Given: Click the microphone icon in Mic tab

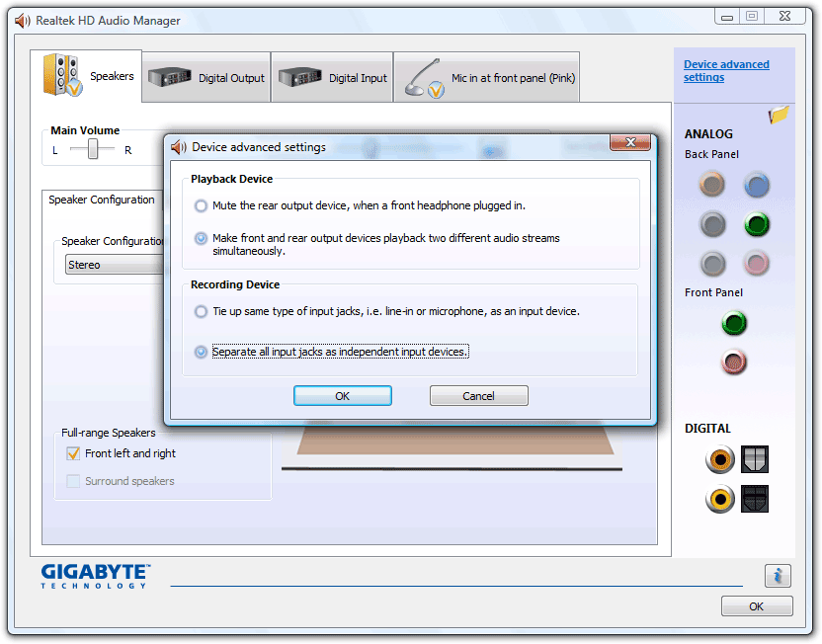Looking at the screenshot, I should [x=424, y=78].
